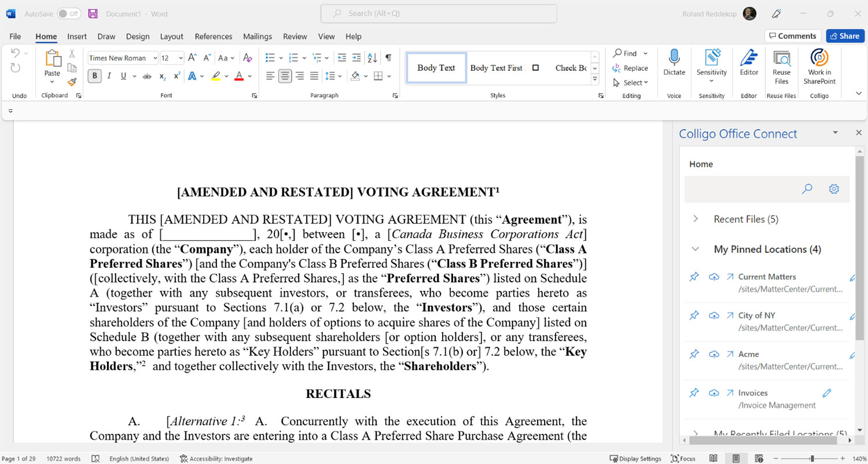Open the File menu
The width and height of the screenshot is (868, 464).
click(15, 36)
